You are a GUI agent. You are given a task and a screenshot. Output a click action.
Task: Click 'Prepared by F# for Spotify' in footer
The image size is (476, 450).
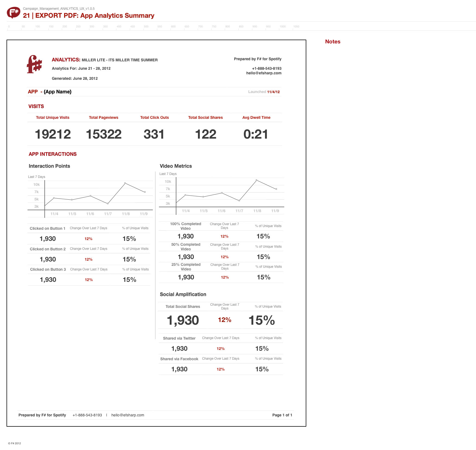(x=42, y=415)
